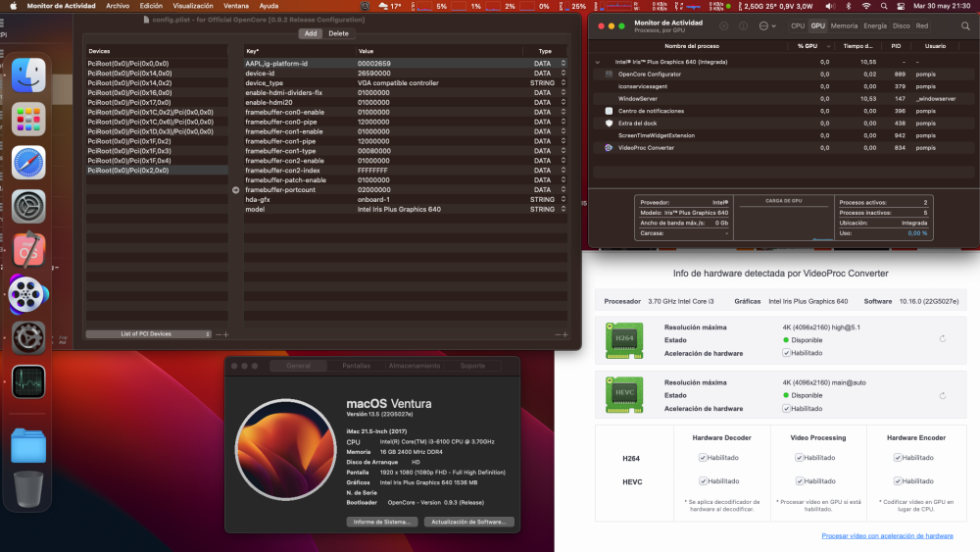Click the PID column header
This screenshot has width=980, height=552.
(x=896, y=46)
